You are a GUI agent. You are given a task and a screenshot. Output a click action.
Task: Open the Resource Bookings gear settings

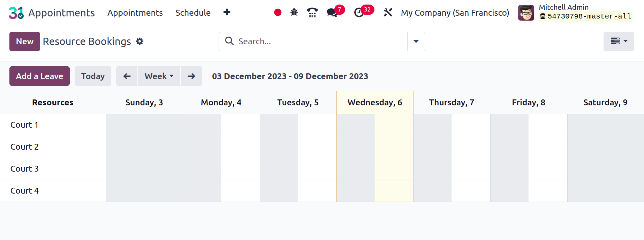tap(140, 42)
